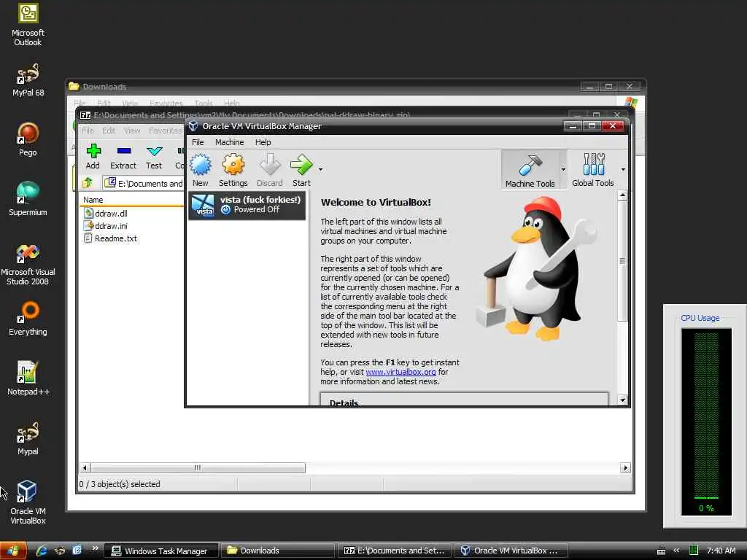747x560 pixels.
Task: Open the Downloads window Favorites menu
Action: click(166, 103)
